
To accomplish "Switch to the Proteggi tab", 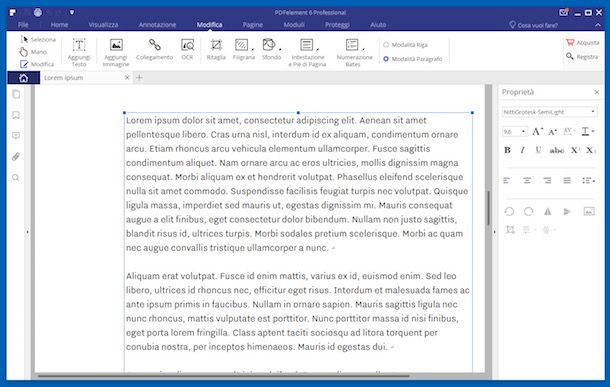I will pos(337,25).
